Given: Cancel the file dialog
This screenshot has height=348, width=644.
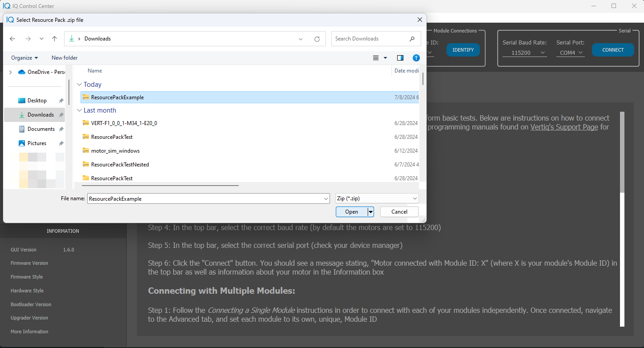Looking at the screenshot, I should coord(399,212).
